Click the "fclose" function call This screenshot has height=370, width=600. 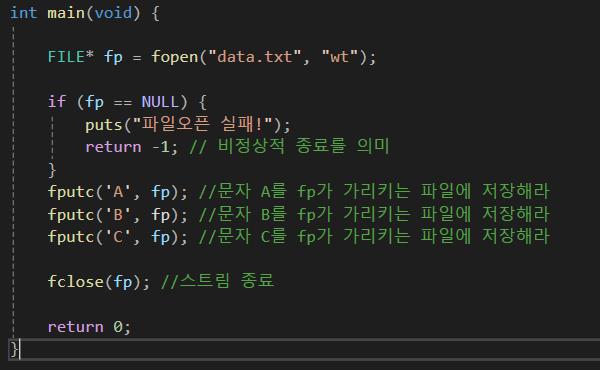75,282
